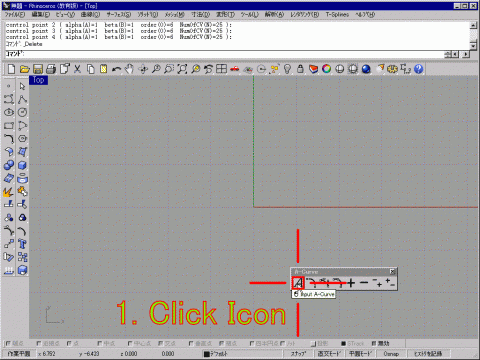The image size is (480, 360).
Task: Select the text T tool in sidebar
Action: [22, 244]
